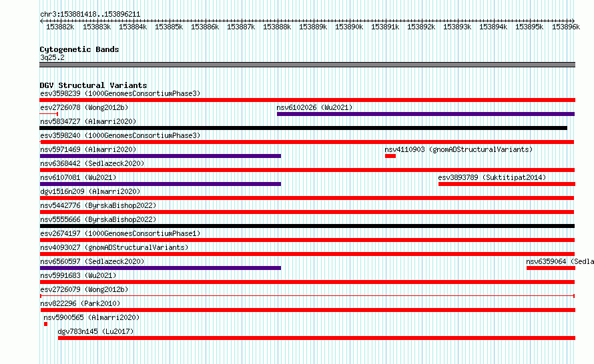Click the red bar under nsv5991683
The height and width of the screenshot is (364, 594).
[307, 282]
